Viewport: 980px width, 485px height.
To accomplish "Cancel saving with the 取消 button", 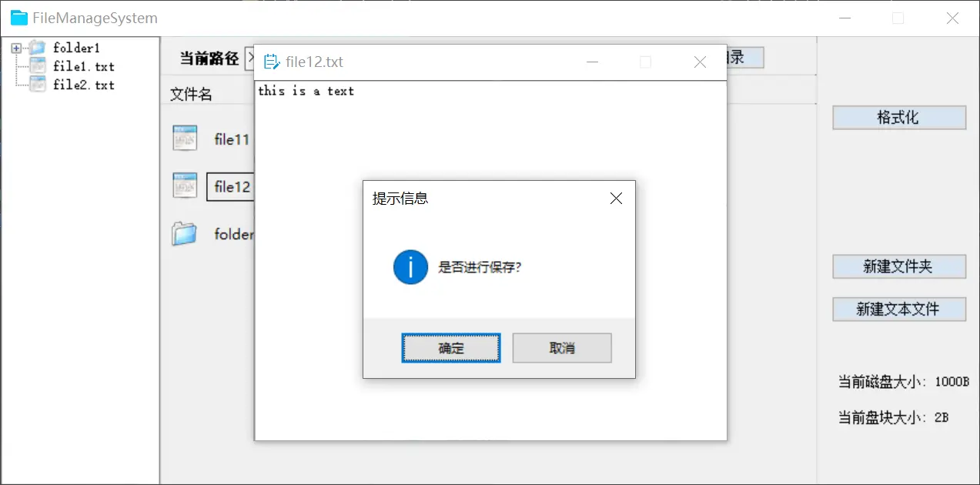I will 562,348.
